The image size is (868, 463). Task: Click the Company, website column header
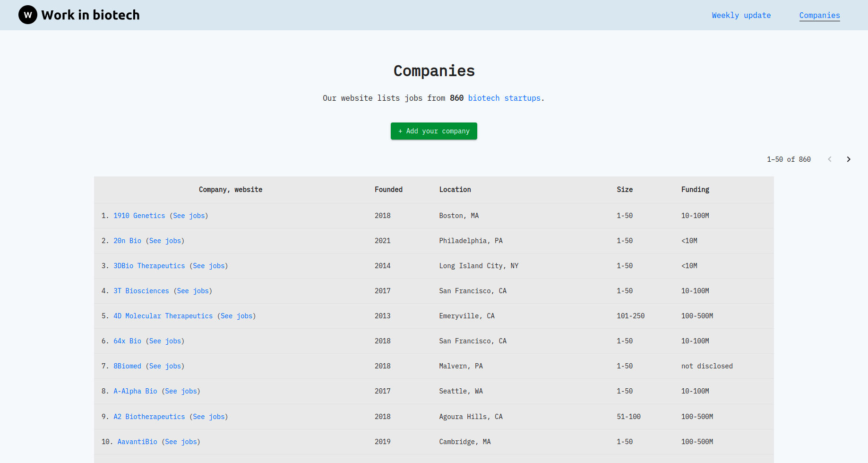tap(231, 190)
